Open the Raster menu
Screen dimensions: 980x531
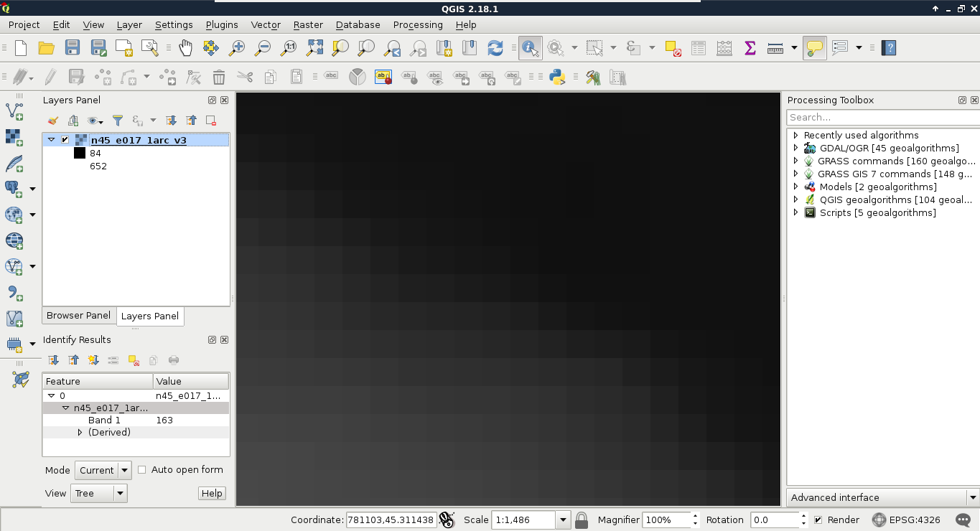click(308, 24)
